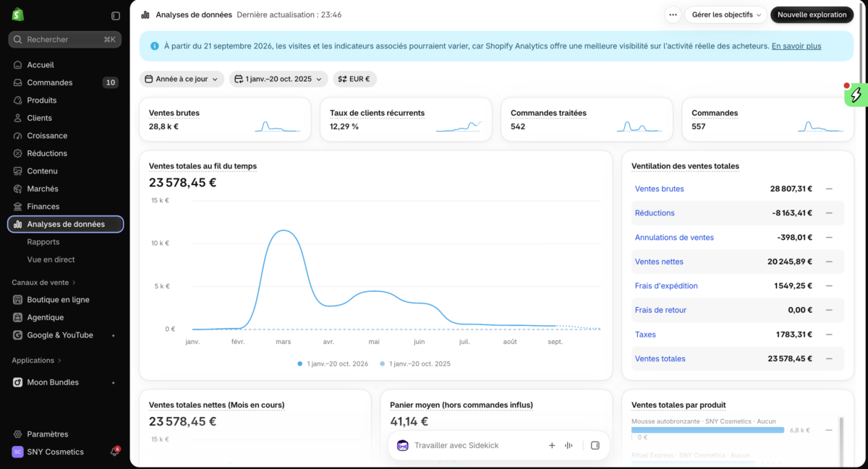Image resolution: width=868 pixels, height=469 pixels.
Task: Open the EUR € currency selector
Action: coord(354,79)
